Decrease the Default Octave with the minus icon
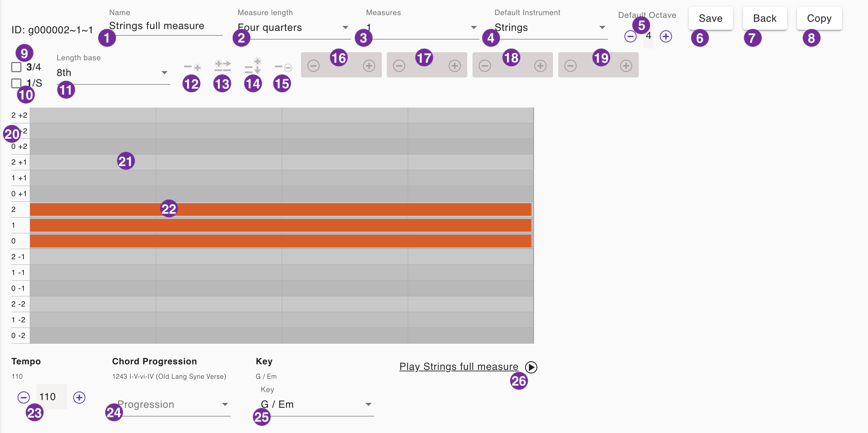868x433 pixels. pos(630,36)
